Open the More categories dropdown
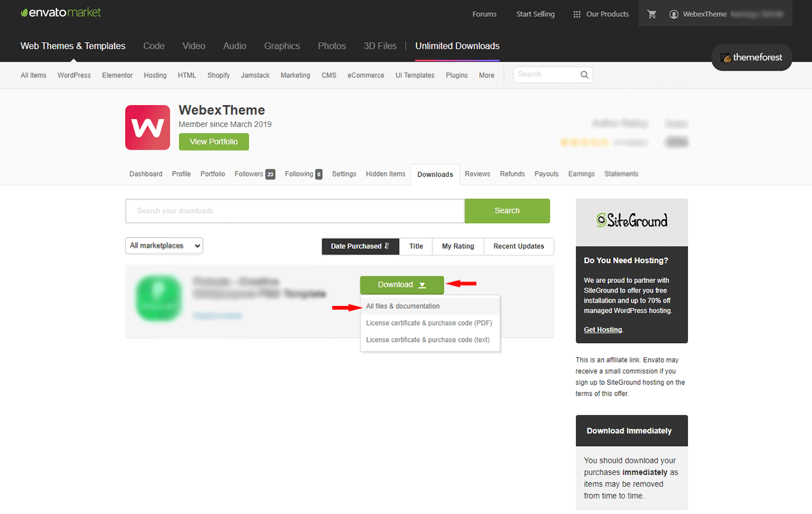The height and width of the screenshot is (514, 812). point(486,74)
